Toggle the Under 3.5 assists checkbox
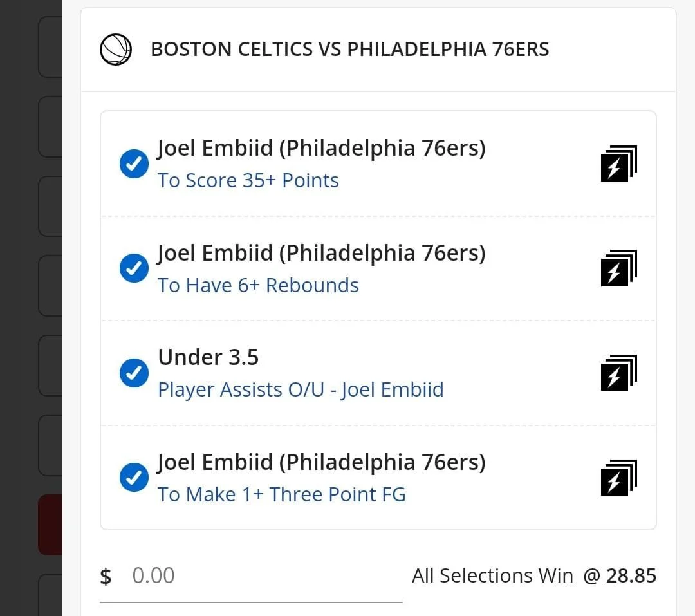This screenshot has width=695, height=616. pos(134,373)
